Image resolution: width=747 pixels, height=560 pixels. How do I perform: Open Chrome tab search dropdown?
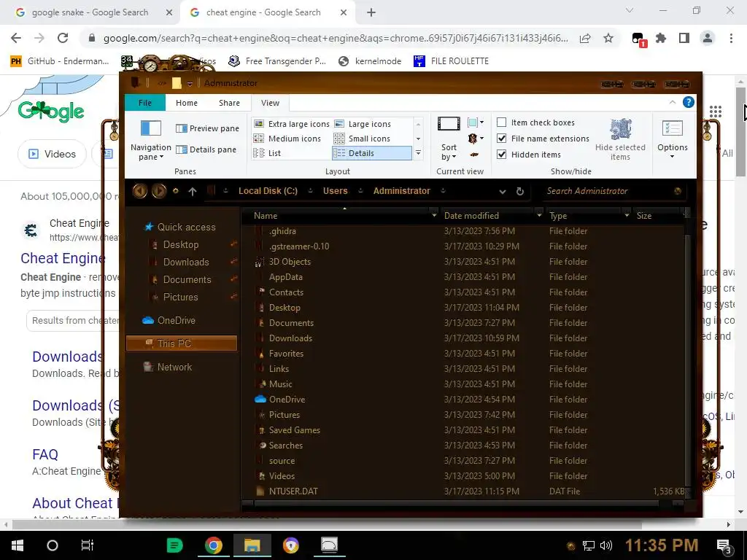click(x=630, y=10)
